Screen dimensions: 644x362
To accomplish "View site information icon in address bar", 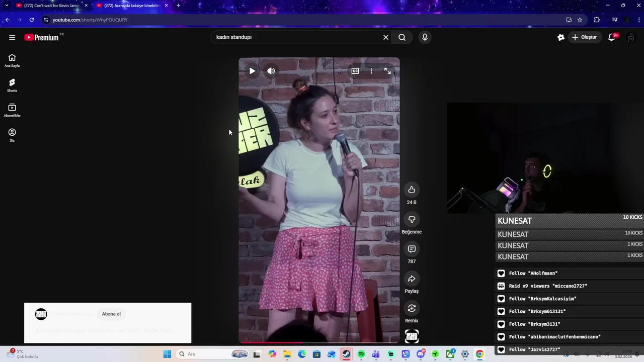I will pyautogui.click(x=46, y=20).
